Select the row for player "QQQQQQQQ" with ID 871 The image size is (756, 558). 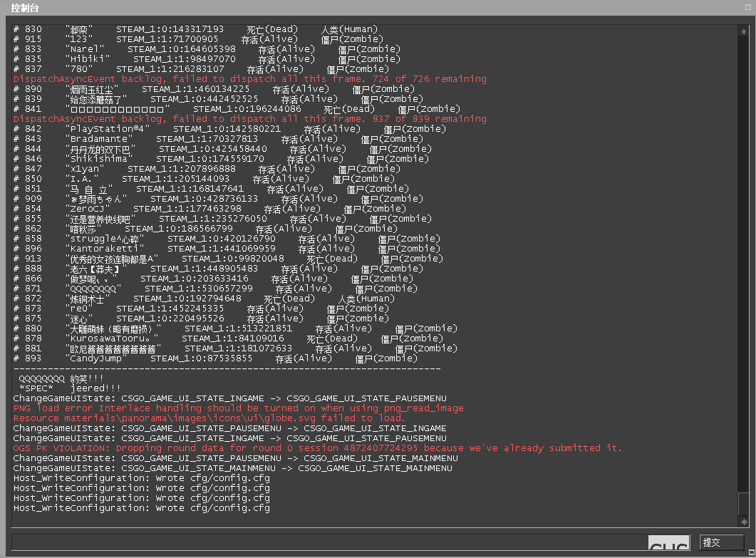tap(215, 289)
